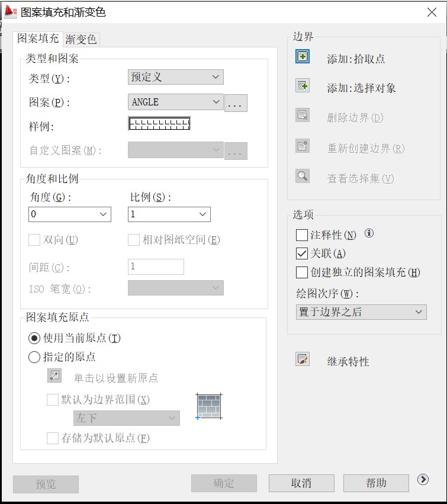The height and width of the screenshot is (504, 447).
Task: Open pattern palette with the ... button
Action: click(x=235, y=103)
